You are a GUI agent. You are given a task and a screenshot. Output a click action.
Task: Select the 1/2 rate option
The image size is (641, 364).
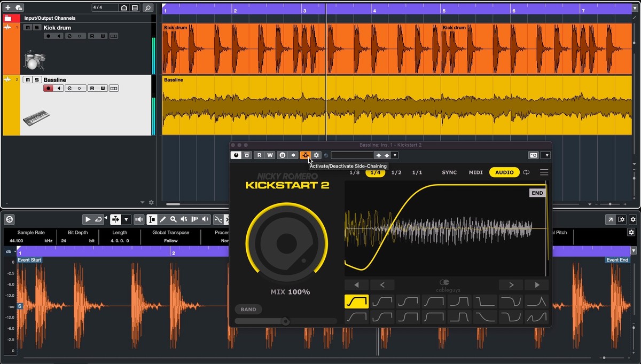point(396,172)
